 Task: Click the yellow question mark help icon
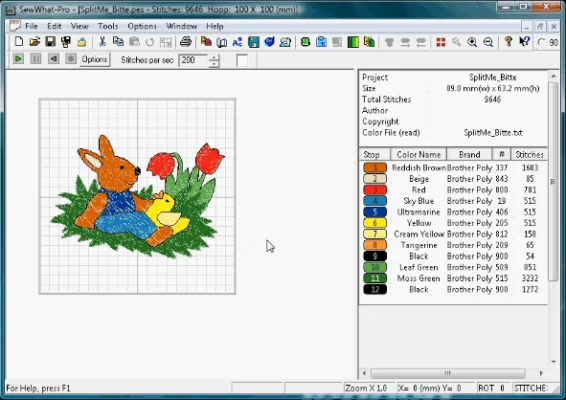point(508,42)
